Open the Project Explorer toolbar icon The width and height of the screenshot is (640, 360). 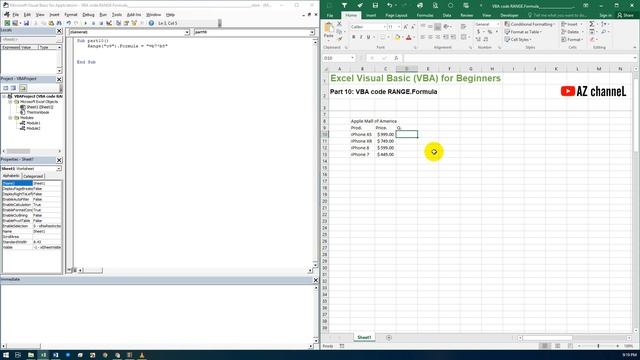(x=118, y=23)
